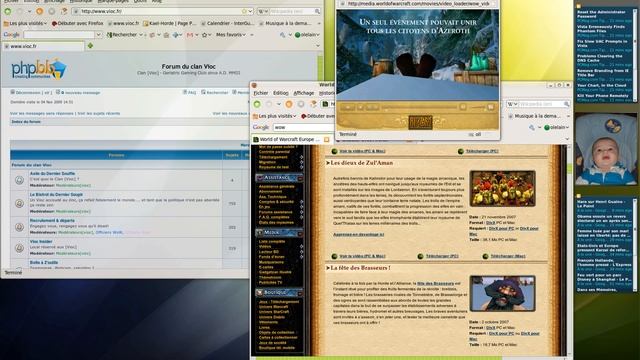
Task: Click the Google toolbar search field in vioc.fr window
Action: pyautogui.click(x=58, y=35)
